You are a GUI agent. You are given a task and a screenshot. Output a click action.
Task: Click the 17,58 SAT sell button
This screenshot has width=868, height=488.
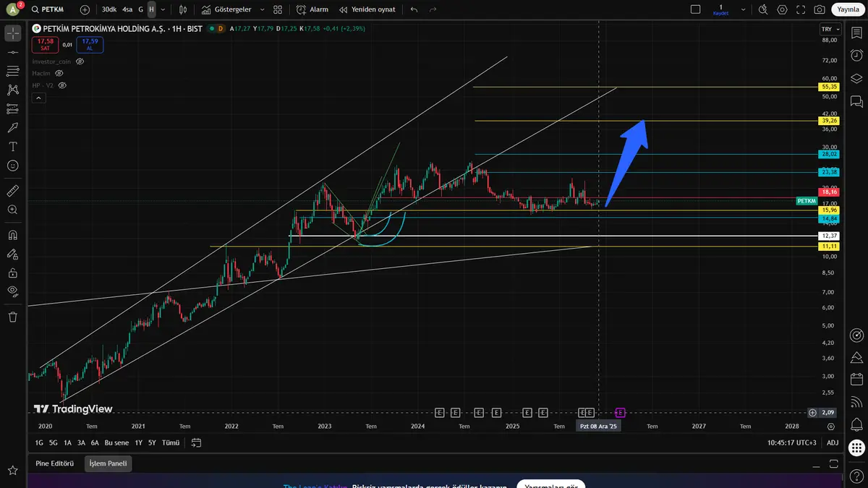(45, 45)
